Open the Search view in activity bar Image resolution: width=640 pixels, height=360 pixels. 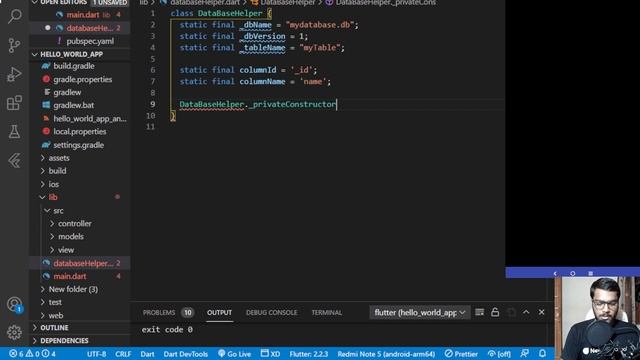[15, 16]
